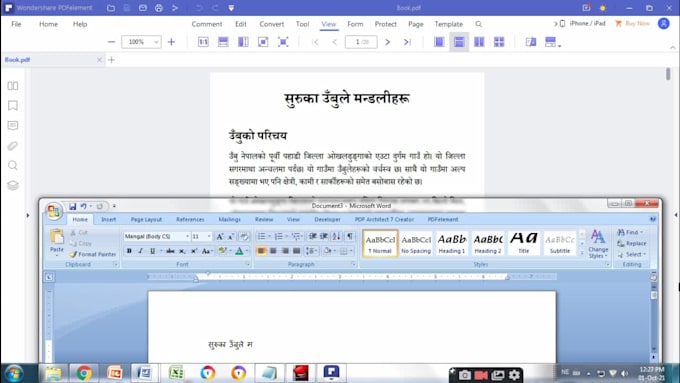Go to the previous page
This screenshot has height=383, width=680.
point(334,42)
